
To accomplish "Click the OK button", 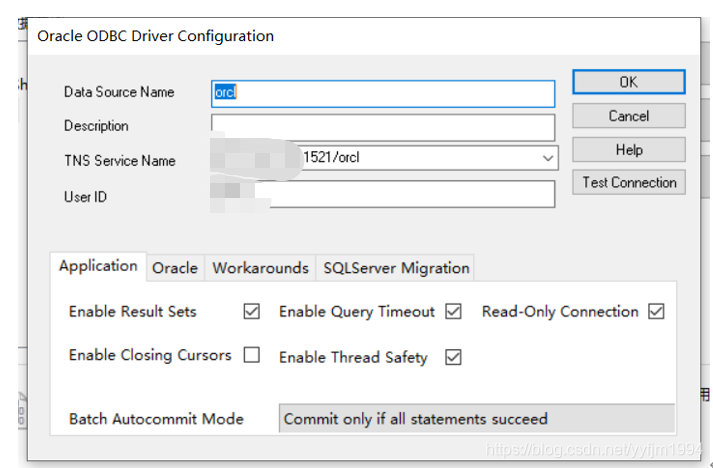I will point(628,82).
